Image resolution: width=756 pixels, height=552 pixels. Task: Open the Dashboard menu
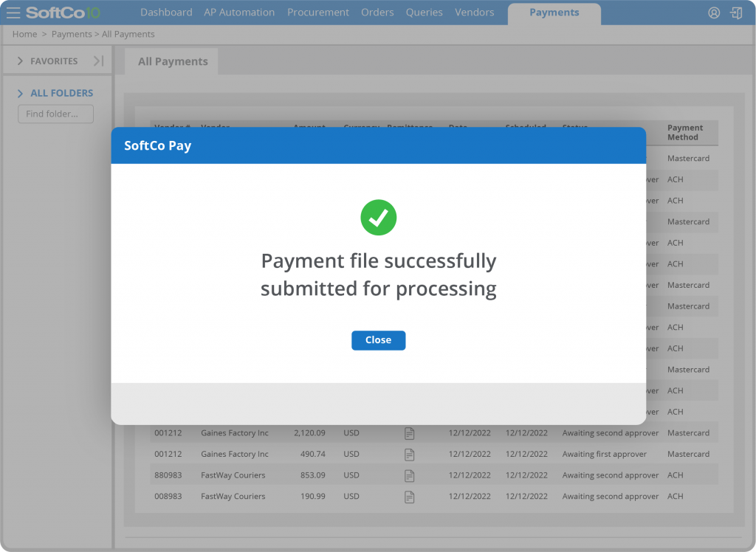(x=166, y=13)
